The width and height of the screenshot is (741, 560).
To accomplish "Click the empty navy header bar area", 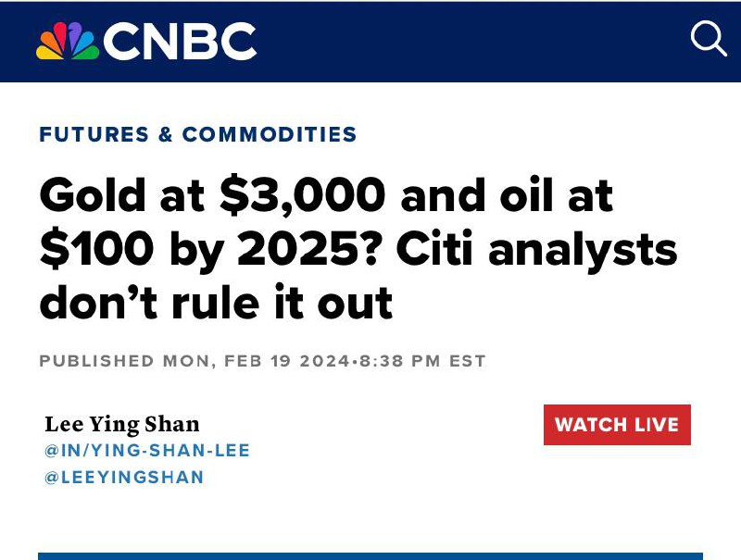I will [x=472, y=42].
